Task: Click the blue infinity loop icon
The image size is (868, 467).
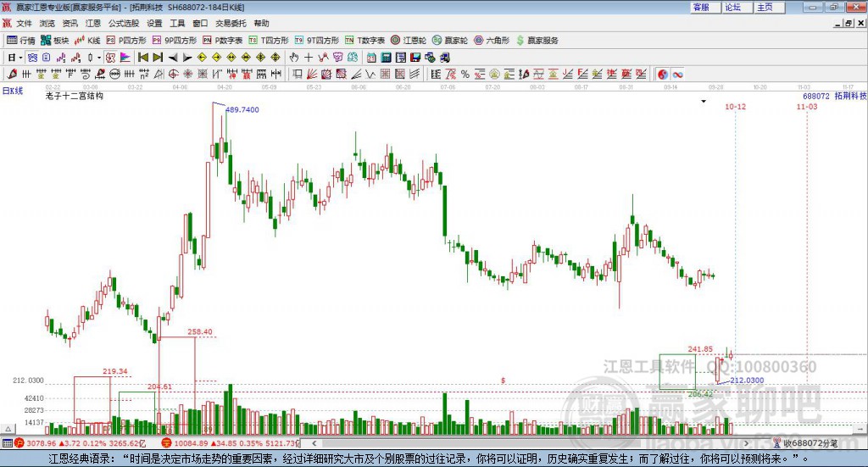Action: pyautogui.click(x=677, y=74)
